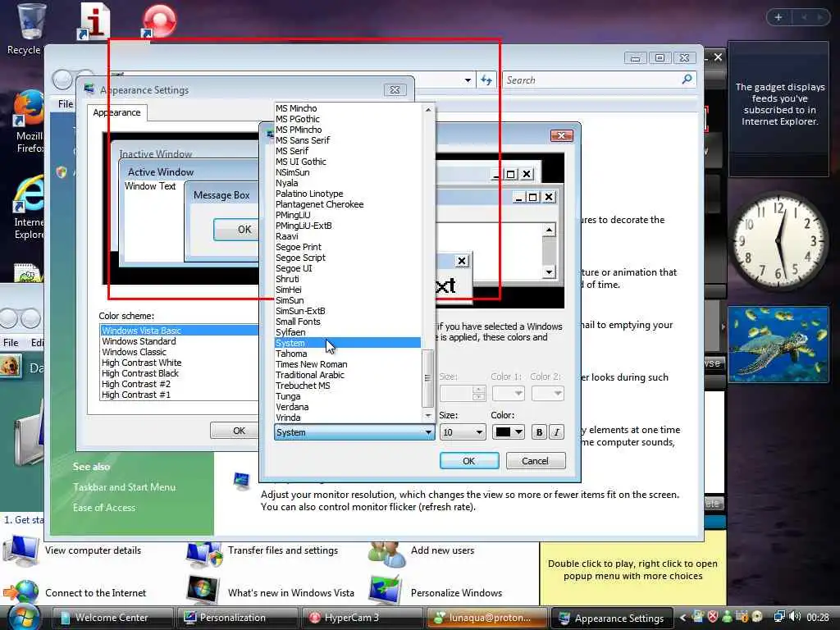Click the volume speaker tray icon

click(x=794, y=617)
